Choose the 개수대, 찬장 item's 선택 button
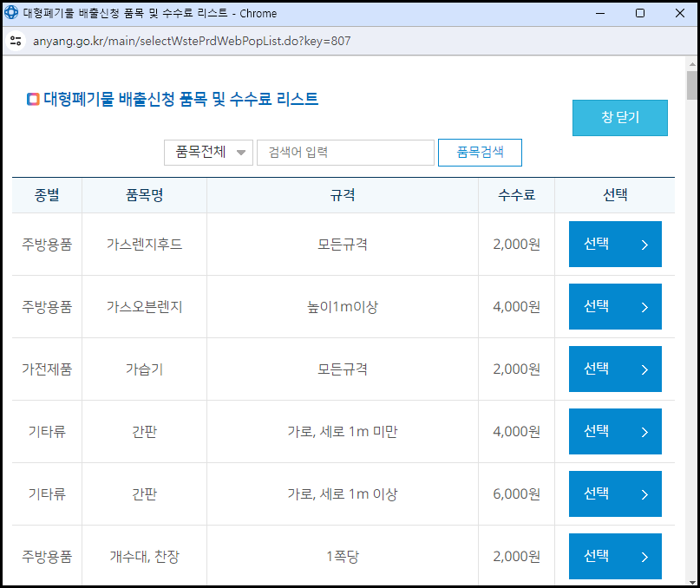 click(x=615, y=556)
